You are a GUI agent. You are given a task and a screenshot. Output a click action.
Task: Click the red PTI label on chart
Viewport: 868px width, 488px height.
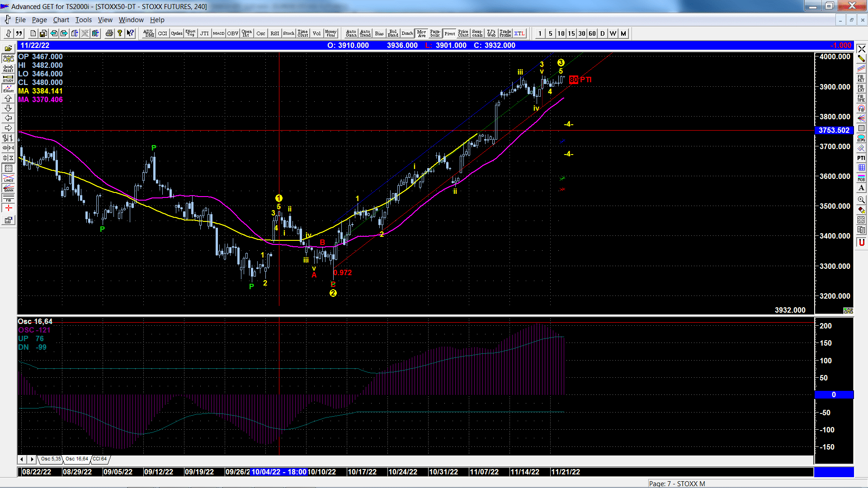click(x=585, y=80)
